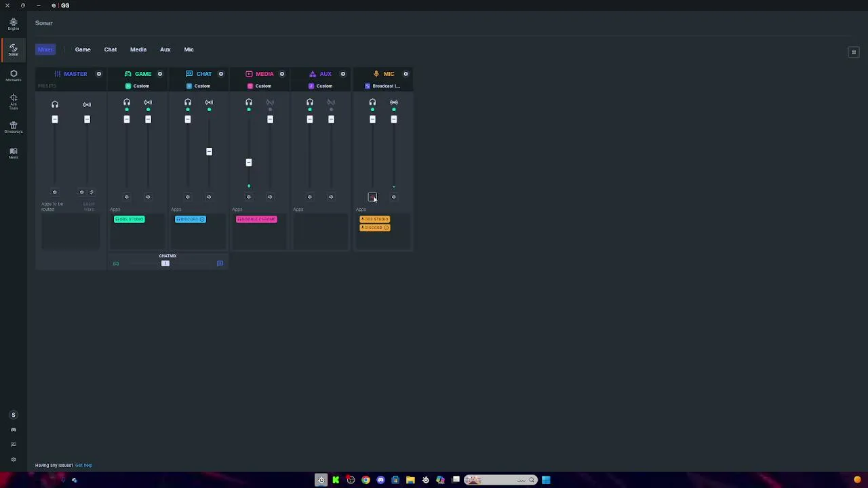
Task: Select Discord app tag in CHAT
Action: point(190,219)
